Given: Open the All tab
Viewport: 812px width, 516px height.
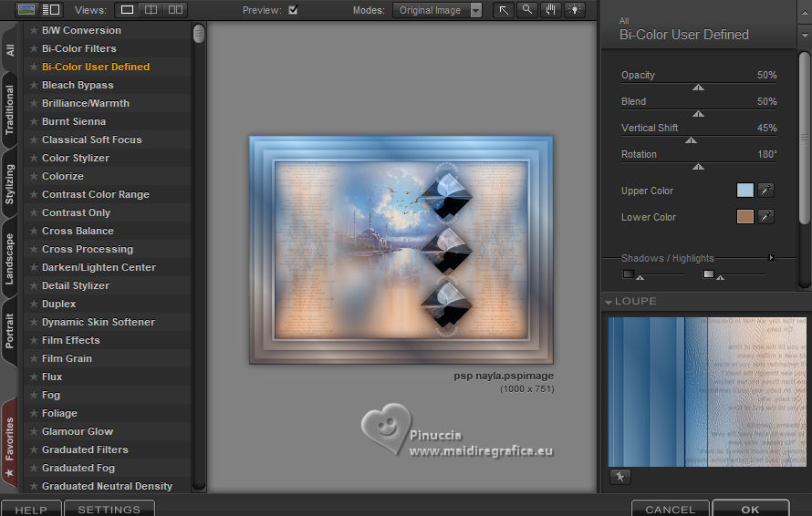Looking at the screenshot, I should [10, 49].
